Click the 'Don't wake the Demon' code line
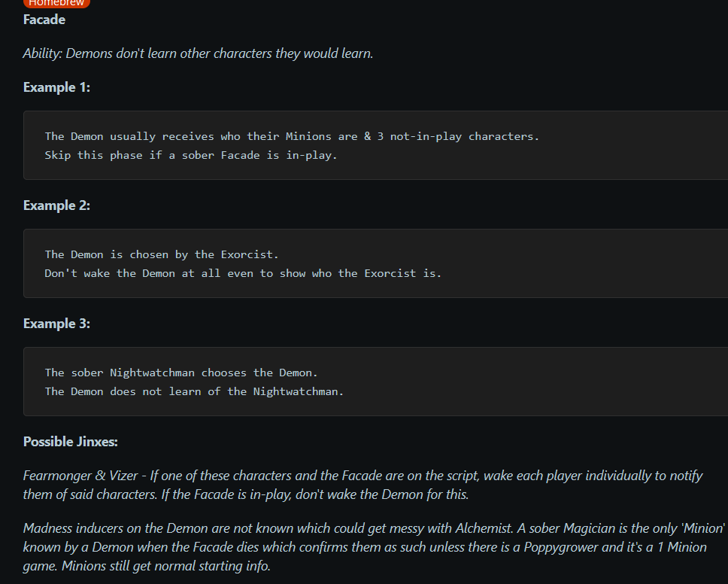Screen dimensions: 728x584 click(243, 273)
